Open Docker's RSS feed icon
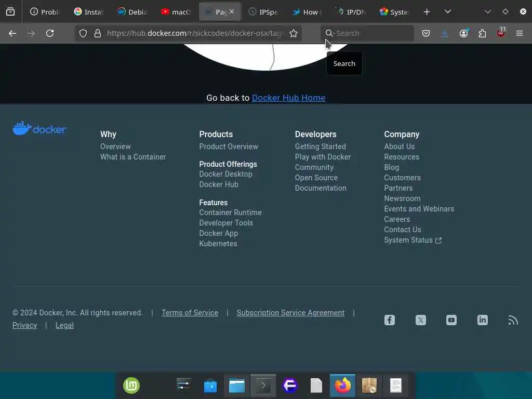The height and width of the screenshot is (399, 532). (513, 320)
